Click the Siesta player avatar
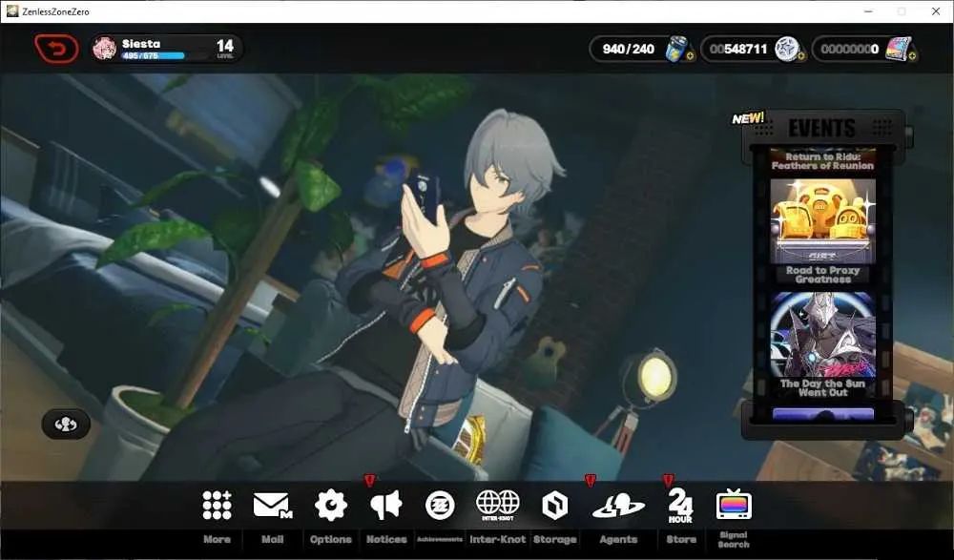This screenshot has height=560, width=954. [104, 49]
